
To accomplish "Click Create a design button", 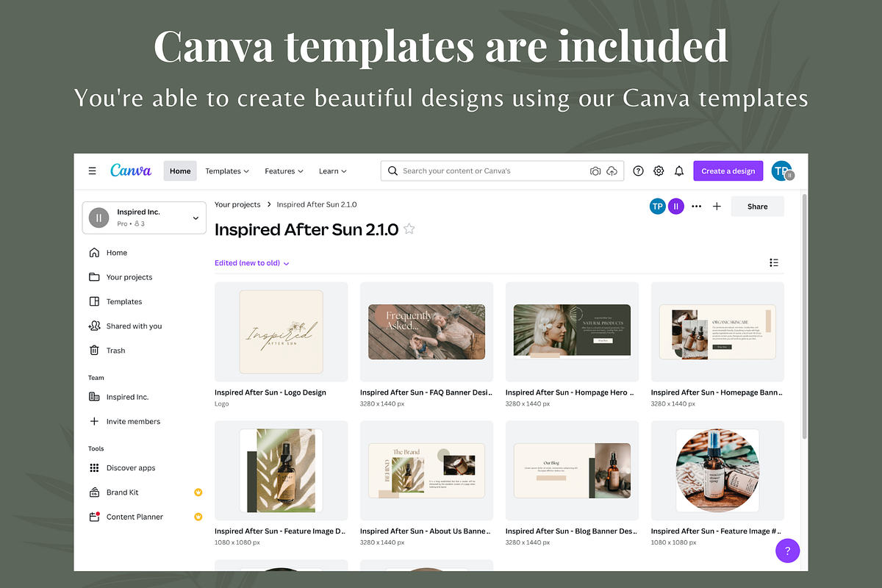I will 728,171.
